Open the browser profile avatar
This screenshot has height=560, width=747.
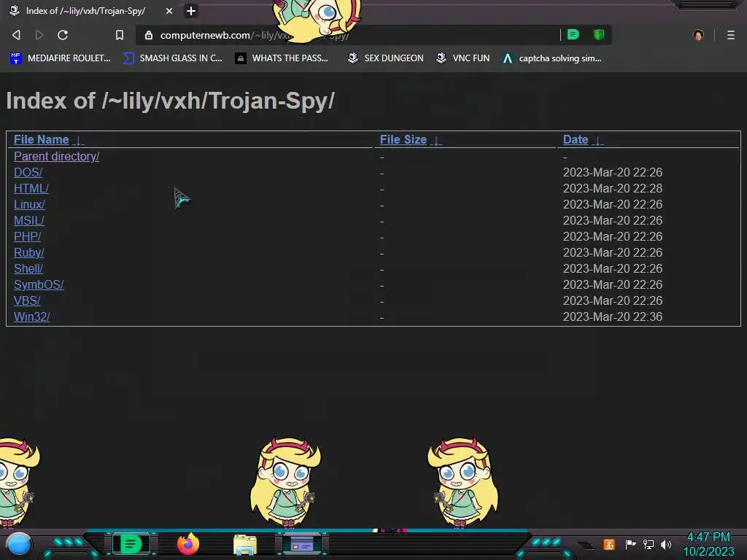pyautogui.click(x=698, y=35)
